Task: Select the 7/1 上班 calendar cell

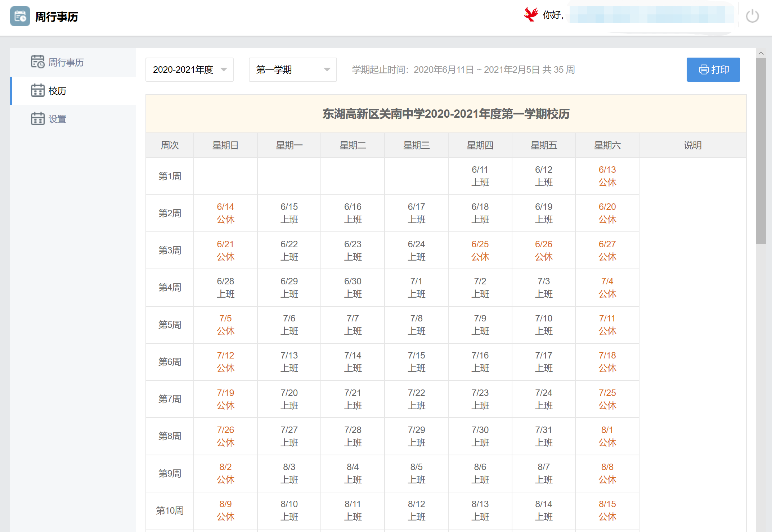Action: point(416,287)
